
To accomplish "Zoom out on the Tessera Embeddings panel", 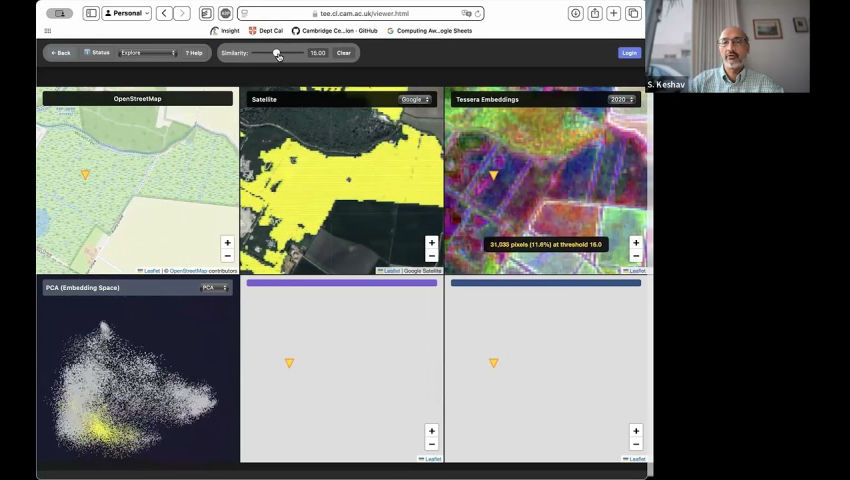I will [x=636, y=256].
